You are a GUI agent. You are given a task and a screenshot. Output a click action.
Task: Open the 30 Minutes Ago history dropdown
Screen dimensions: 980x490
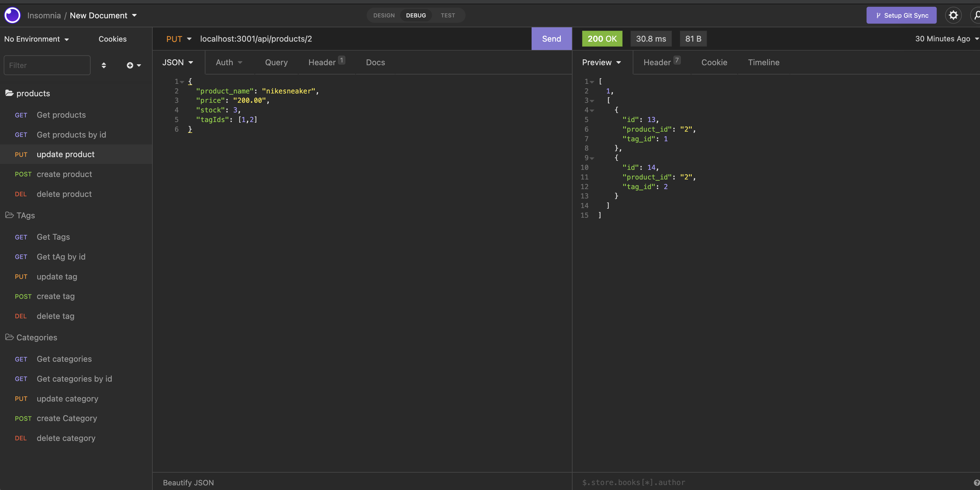coord(945,39)
